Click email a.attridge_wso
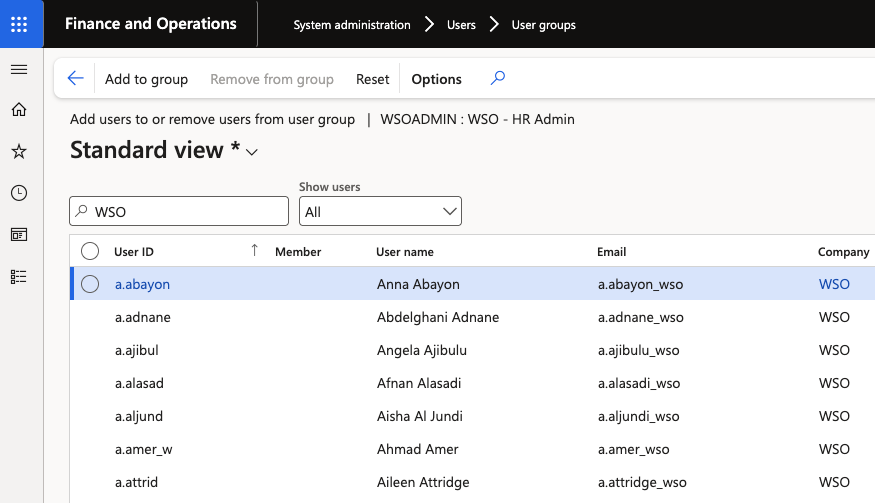This screenshot has height=503, width=875. 642,482
